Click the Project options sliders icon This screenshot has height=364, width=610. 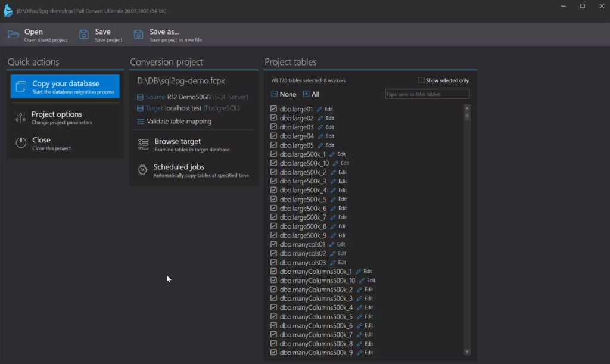[x=21, y=117]
